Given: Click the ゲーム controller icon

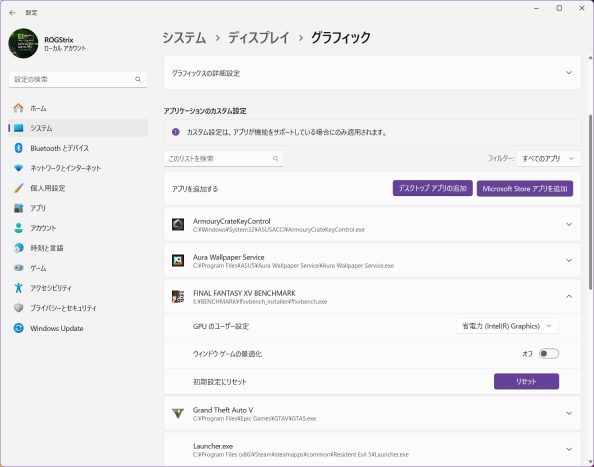Looking at the screenshot, I should point(19,268).
